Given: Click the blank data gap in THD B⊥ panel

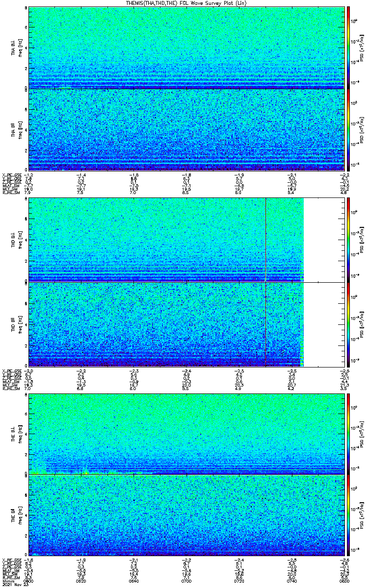Looking at the screenshot, I should (x=324, y=240).
